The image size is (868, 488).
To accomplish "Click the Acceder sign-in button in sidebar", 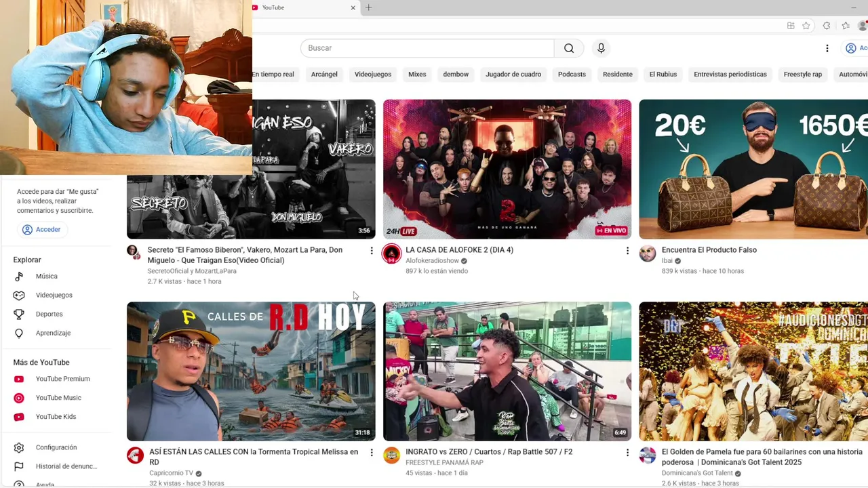I will (x=42, y=230).
